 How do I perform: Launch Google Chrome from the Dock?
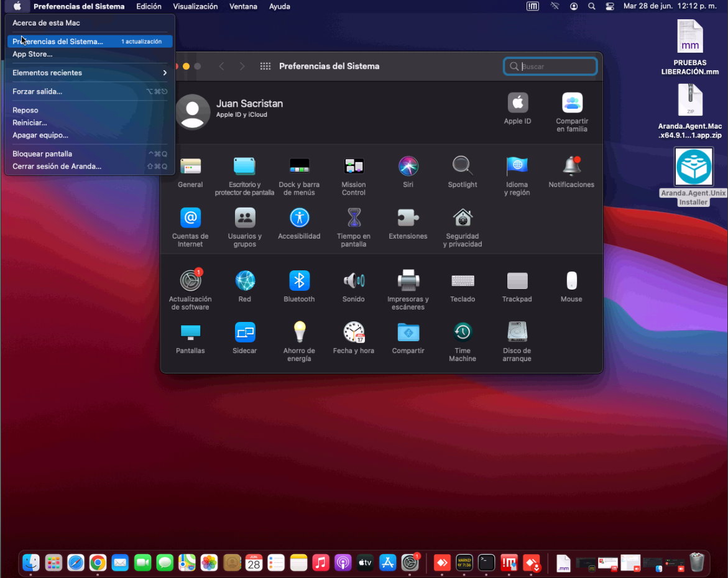(x=98, y=562)
